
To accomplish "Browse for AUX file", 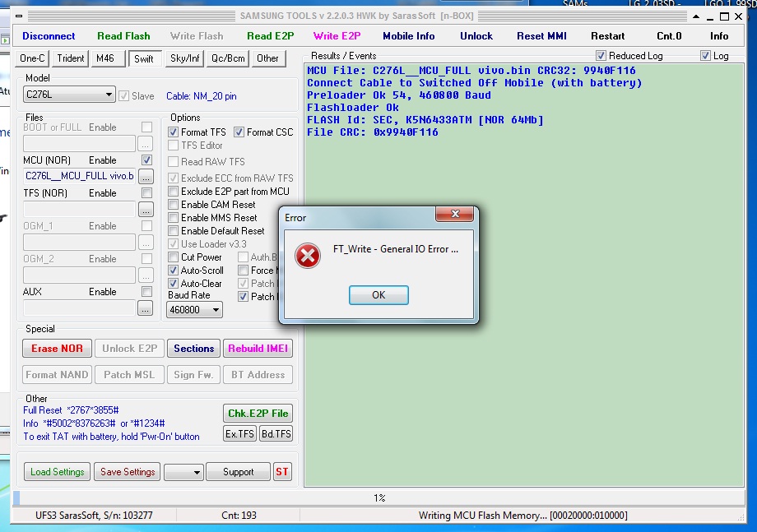I will [146, 308].
